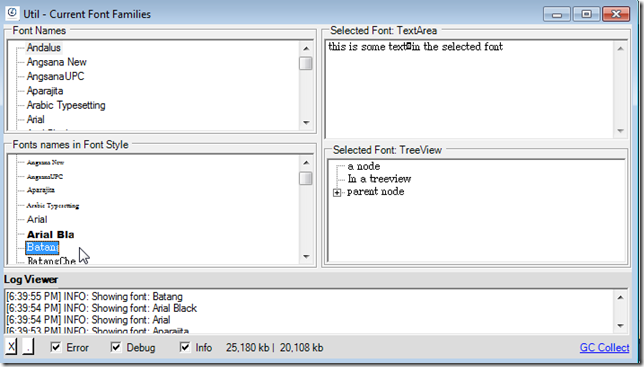
Task: Select Arial in Font Names list
Action: 36,119
